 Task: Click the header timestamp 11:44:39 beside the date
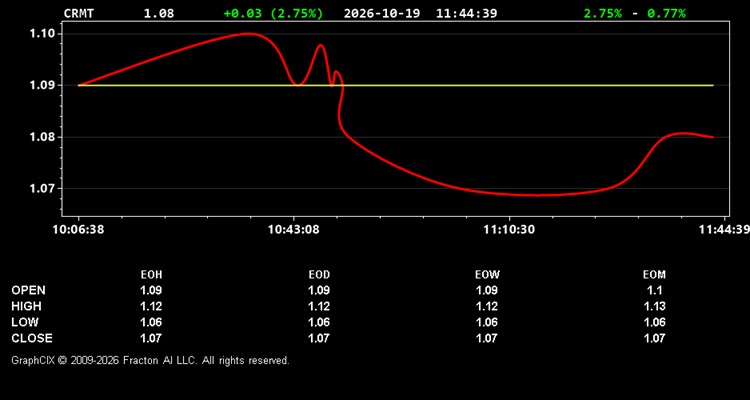(x=466, y=13)
